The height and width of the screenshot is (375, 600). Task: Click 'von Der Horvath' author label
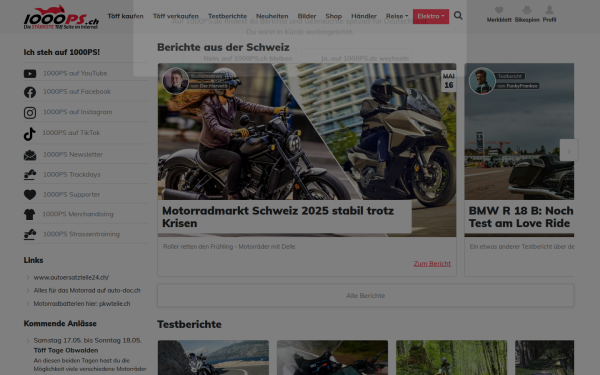(209, 86)
